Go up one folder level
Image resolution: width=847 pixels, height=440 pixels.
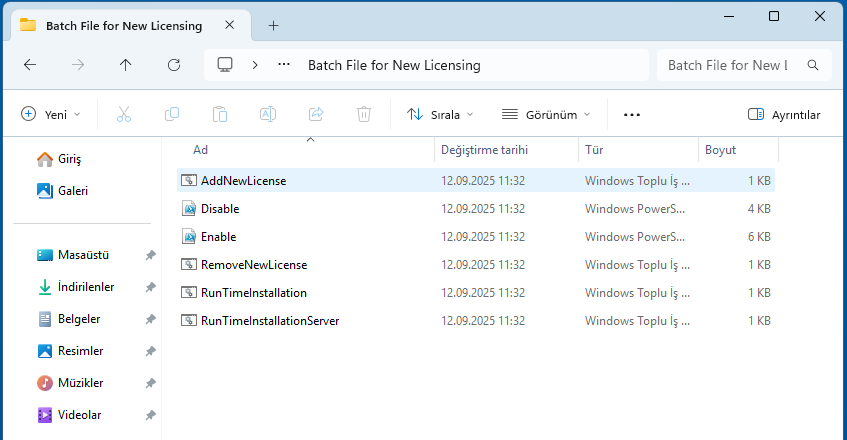tap(125, 65)
